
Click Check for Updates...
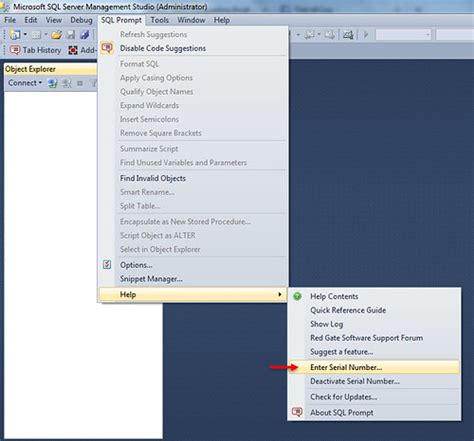click(x=344, y=397)
